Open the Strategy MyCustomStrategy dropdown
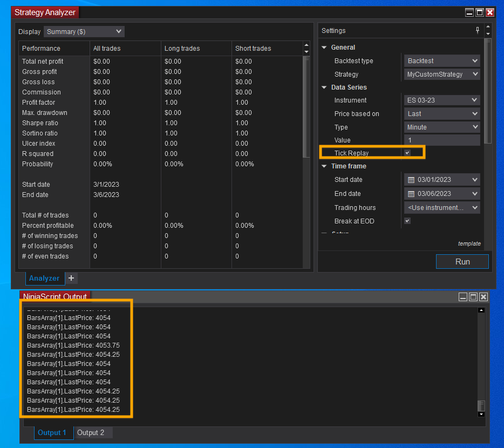This screenshot has height=448, width=504. point(442,74)
